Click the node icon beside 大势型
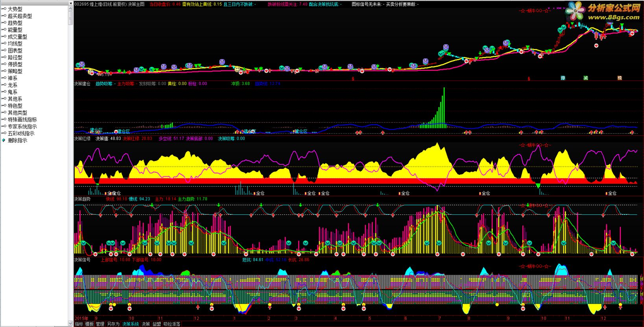The image size is (644, 327). click(x=4, y=9)
